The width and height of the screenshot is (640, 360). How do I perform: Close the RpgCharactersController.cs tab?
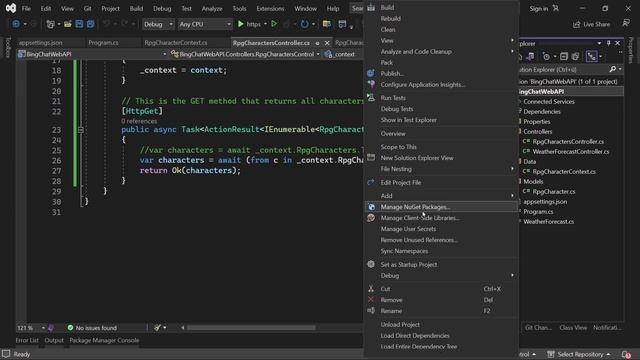tap(327, 42)
